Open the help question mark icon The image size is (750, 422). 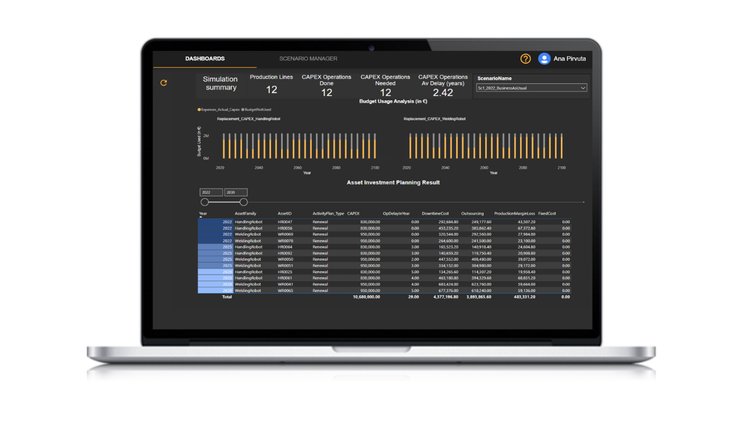click(525, 58)
